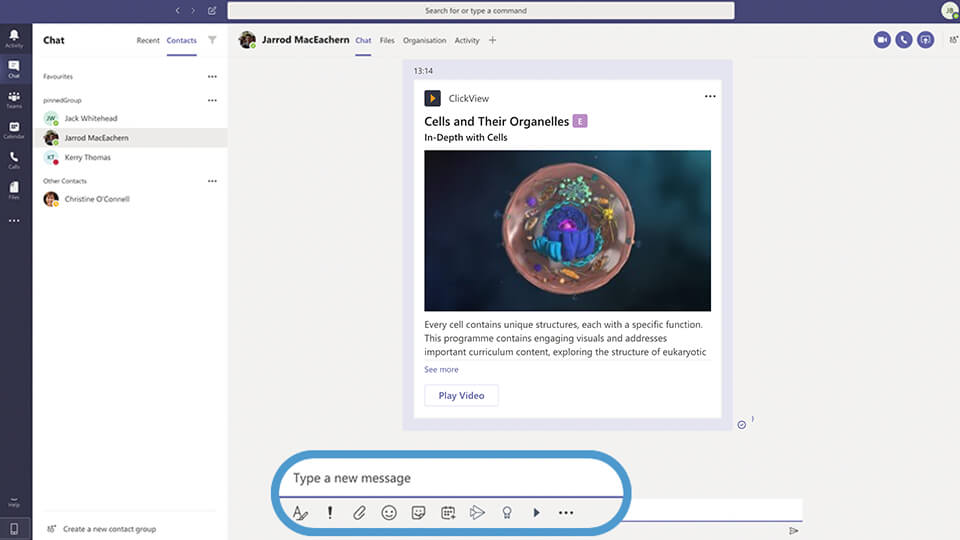Open the filter for the chat list
Image resolution: width=960 pixels, height=540 pixels.
point(212,41)
